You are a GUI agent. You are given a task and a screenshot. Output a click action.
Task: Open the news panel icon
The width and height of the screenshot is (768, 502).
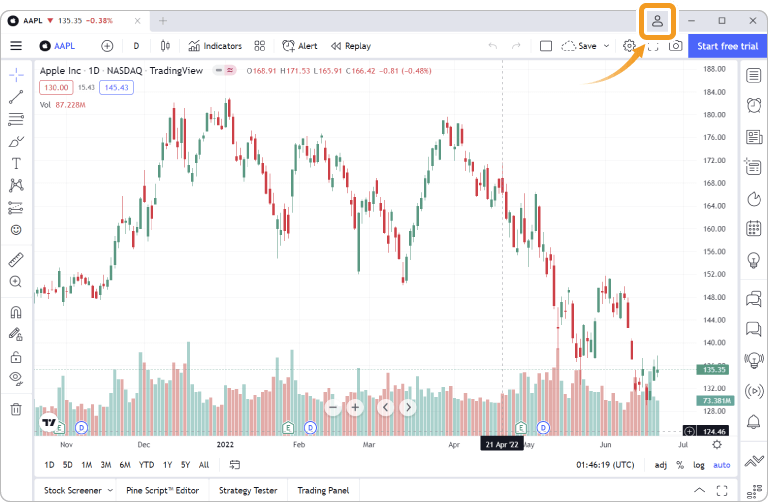tap(754, 137)
